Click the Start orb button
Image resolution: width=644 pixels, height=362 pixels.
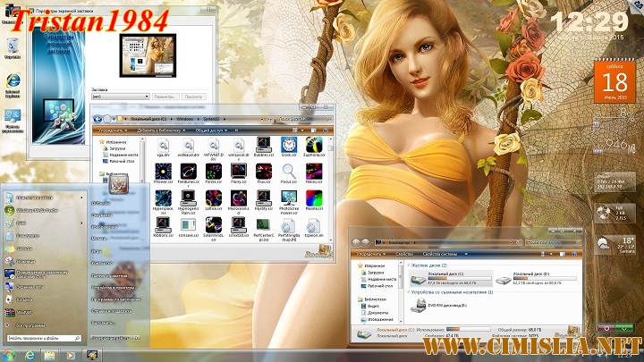tap(10, 353)
